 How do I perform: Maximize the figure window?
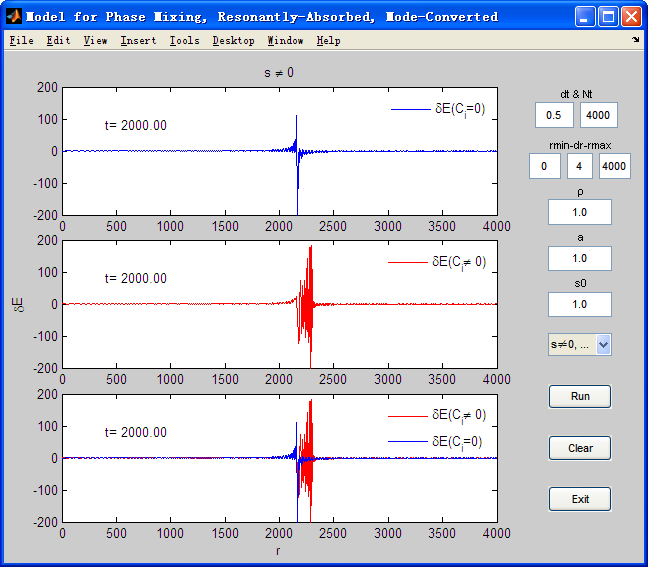click(608, 17)
